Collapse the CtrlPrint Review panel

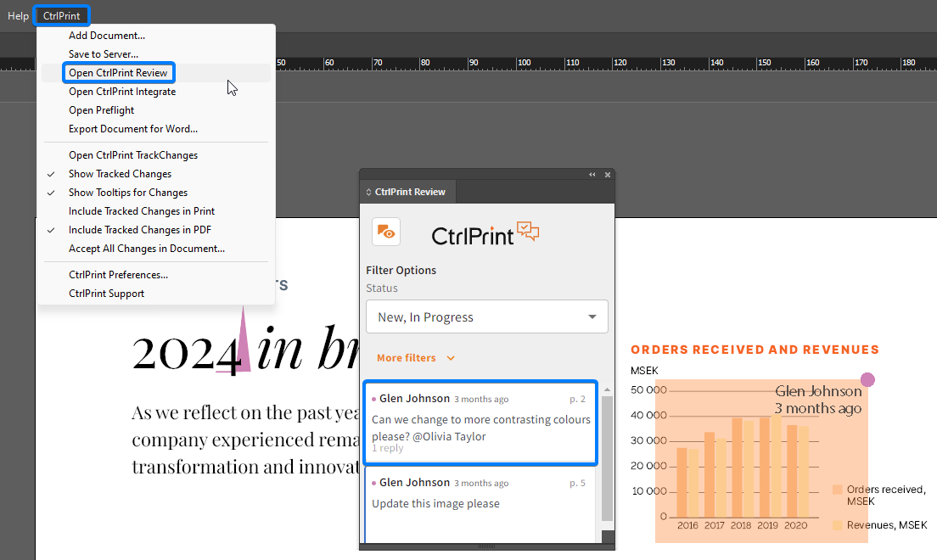[x=592, y=175]
